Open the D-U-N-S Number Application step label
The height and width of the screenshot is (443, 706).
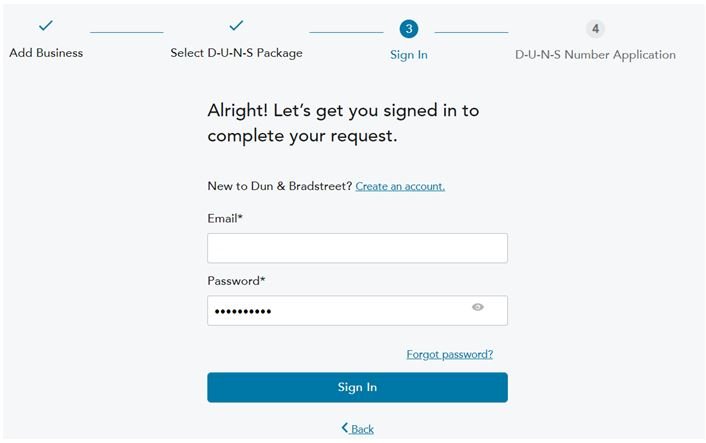tap(595, 55)
